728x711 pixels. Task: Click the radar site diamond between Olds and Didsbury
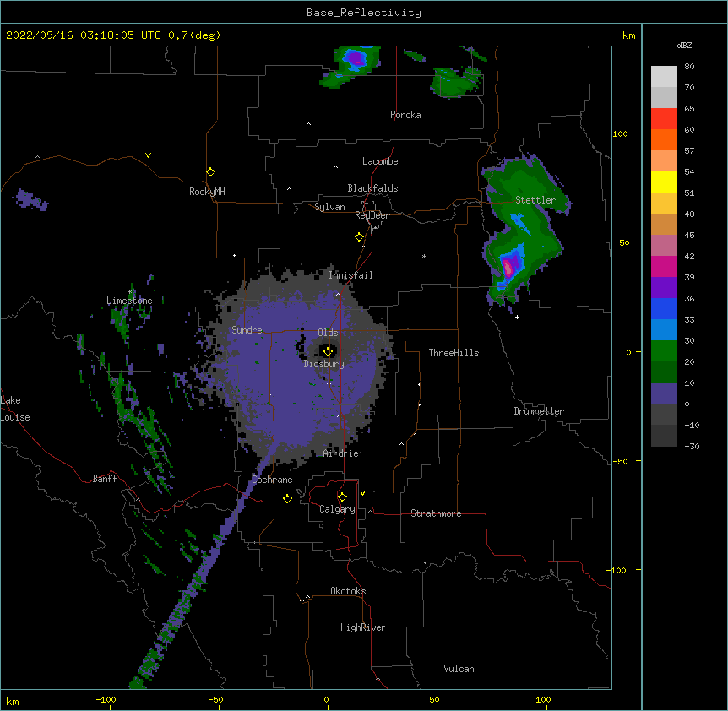328,351
